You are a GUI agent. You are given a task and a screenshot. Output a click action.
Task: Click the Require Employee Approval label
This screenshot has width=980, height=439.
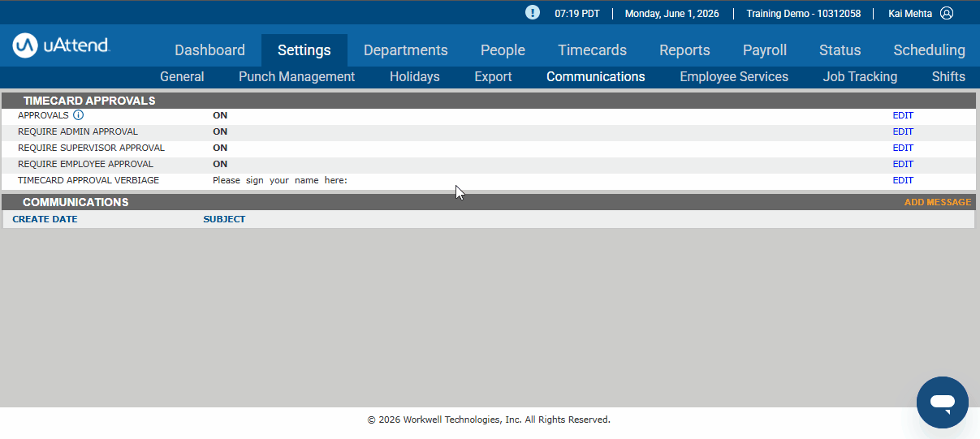(x=85, y=164)
